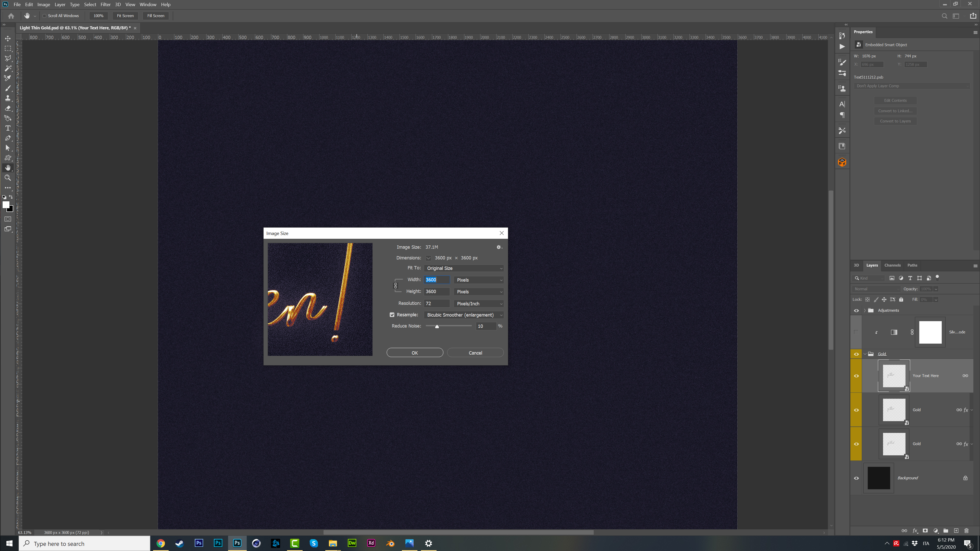Enable the Resample checkbox
980x551 pixels.
pyautogui.click(x=392, y=315)
